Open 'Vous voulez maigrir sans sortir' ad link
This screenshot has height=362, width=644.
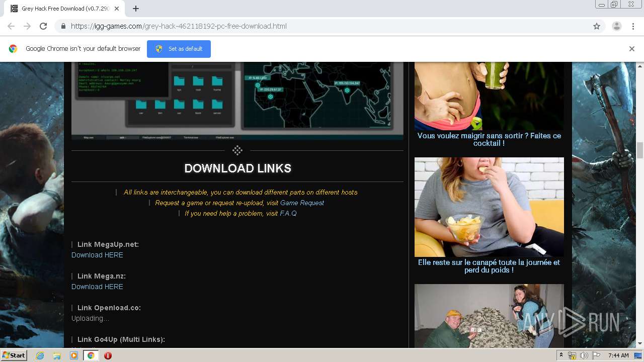click(489, 139)
